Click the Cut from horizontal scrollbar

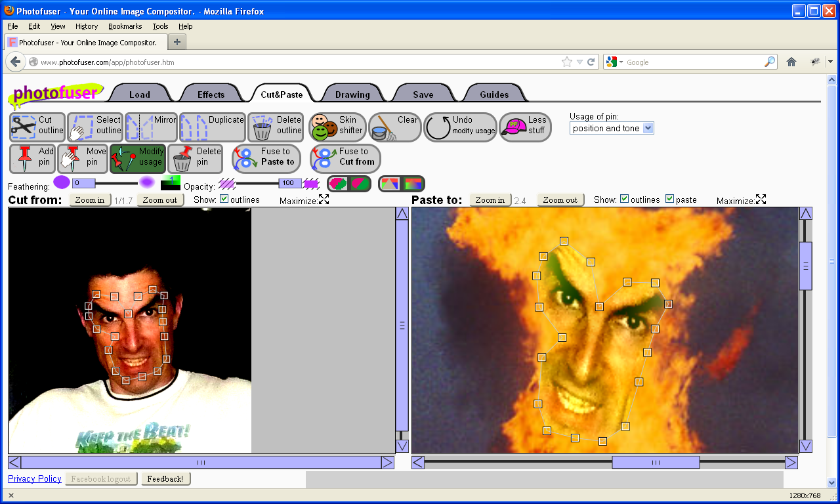click(x=201, y=462)
